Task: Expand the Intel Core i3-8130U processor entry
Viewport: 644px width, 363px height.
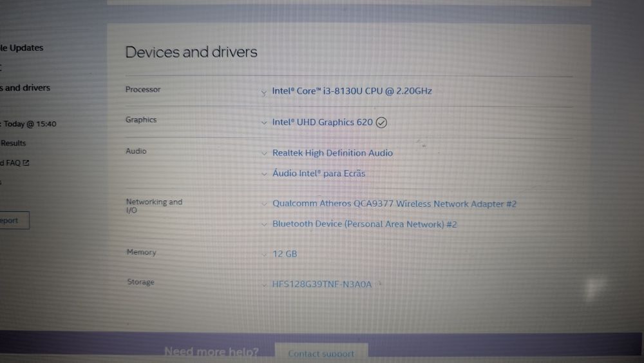Action: [263, 93]
